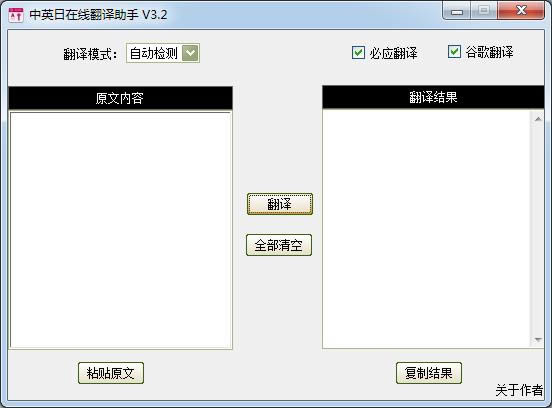
Task: Open the 翻译模式 dropdown arrow
Action: pos(190,53)
